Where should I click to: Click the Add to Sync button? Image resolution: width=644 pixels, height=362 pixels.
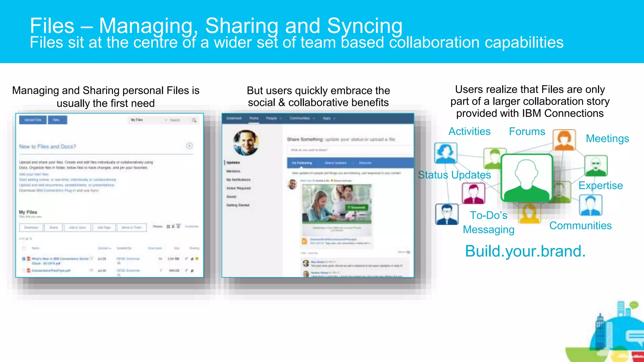tap(77, 228)
